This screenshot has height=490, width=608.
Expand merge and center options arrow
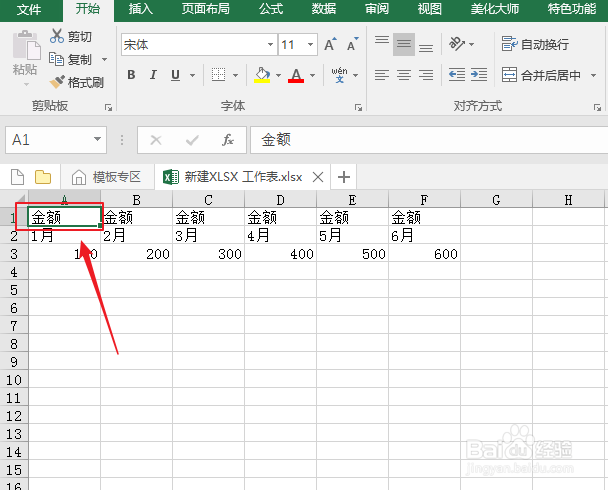(x=593, y=75)
